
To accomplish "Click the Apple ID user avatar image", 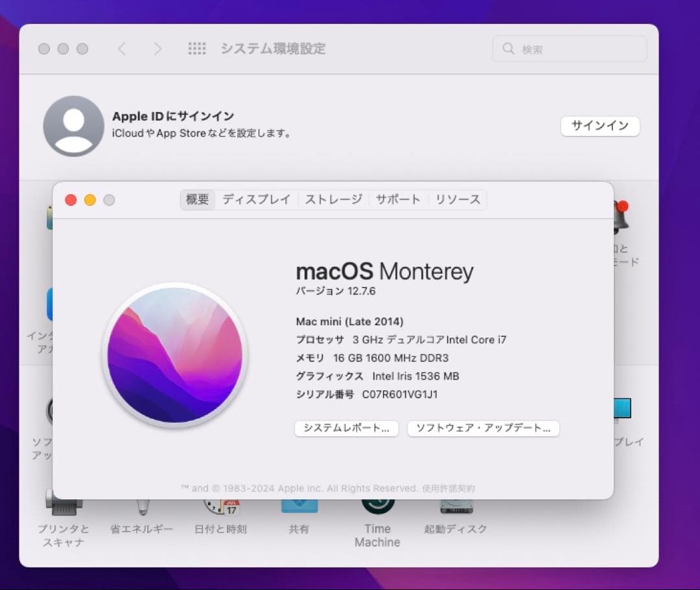I will click(x=73, y=126).
